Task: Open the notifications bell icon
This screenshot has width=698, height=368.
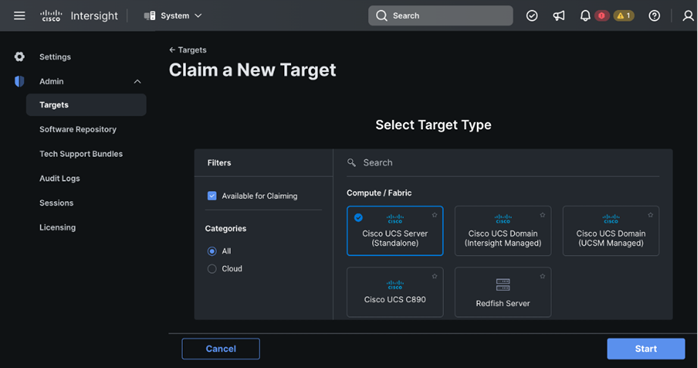Action: point(585,16)
